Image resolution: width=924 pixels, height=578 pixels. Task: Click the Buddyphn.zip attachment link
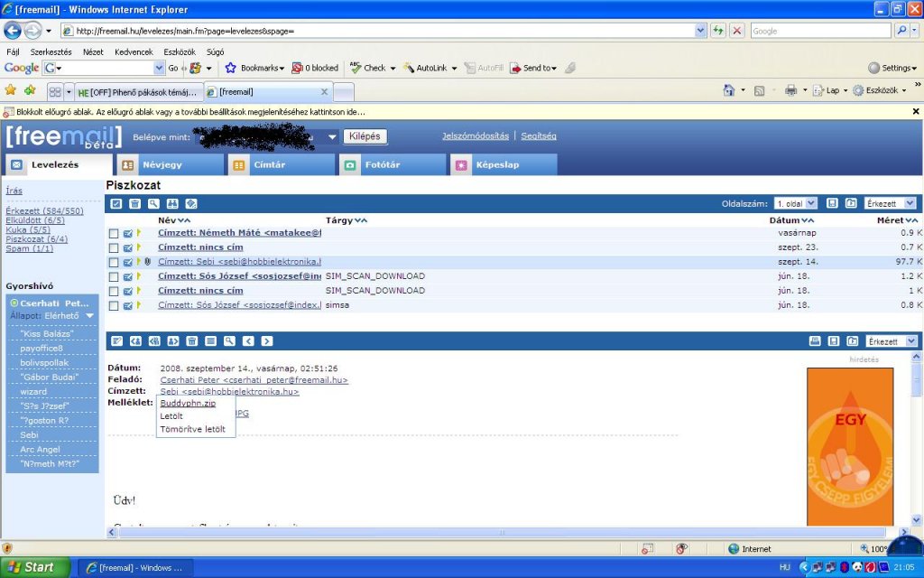point(188,403)
